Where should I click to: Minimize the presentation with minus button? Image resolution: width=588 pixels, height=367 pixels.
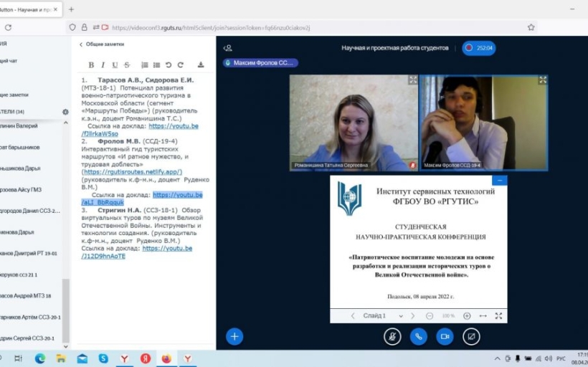[x=500, y=181]
